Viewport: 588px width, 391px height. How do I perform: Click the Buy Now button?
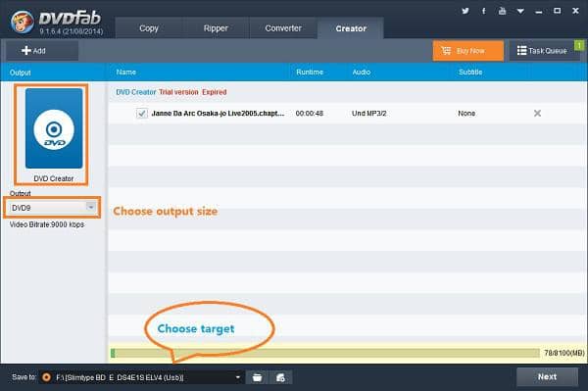click(468, 51)
